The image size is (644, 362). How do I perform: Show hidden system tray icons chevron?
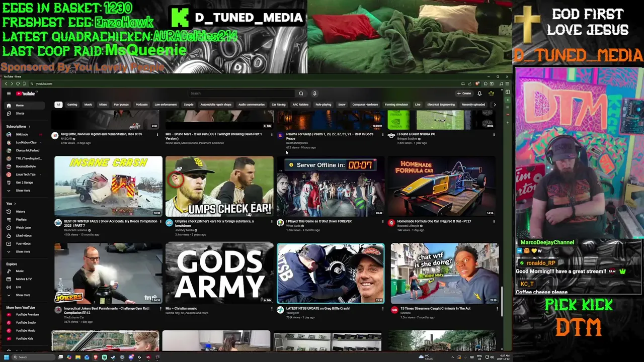[452, 357]
